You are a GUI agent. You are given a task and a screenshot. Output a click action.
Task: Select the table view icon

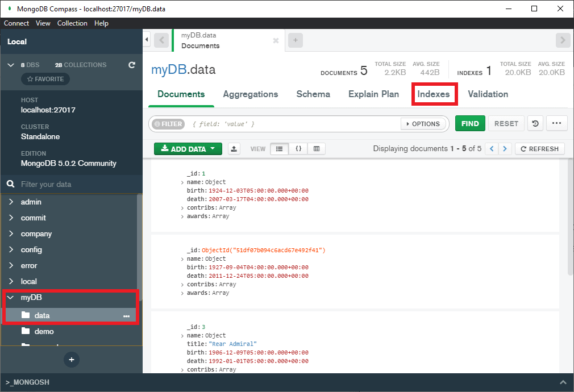(317, 148)
